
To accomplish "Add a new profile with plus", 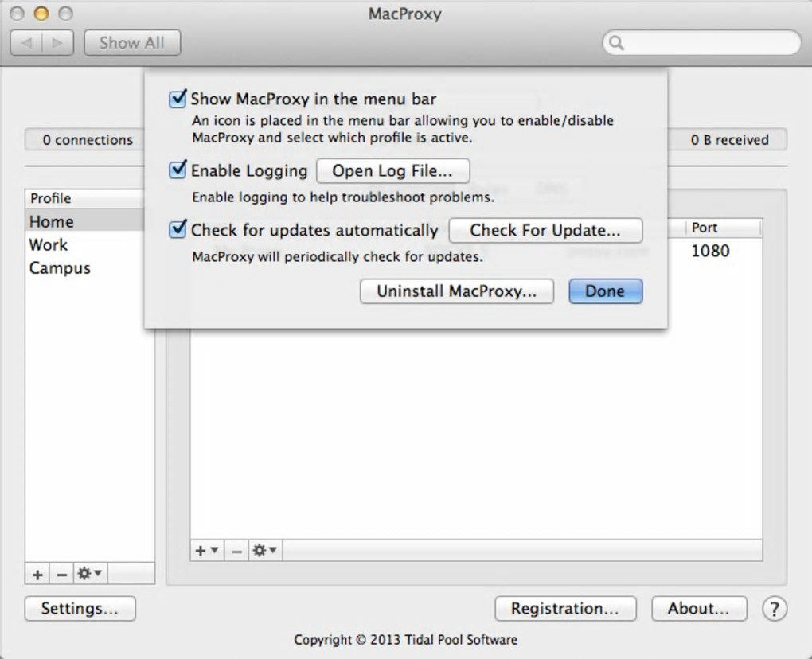I will point(37,574).
